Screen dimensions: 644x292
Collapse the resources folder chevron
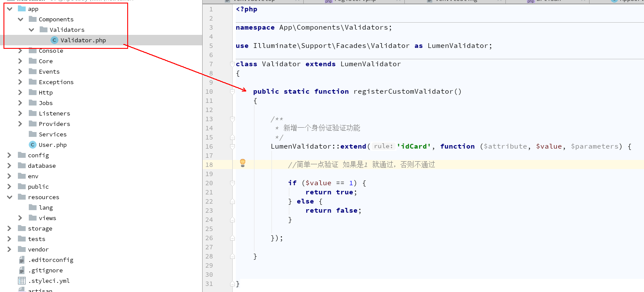[x=10, y=197]
